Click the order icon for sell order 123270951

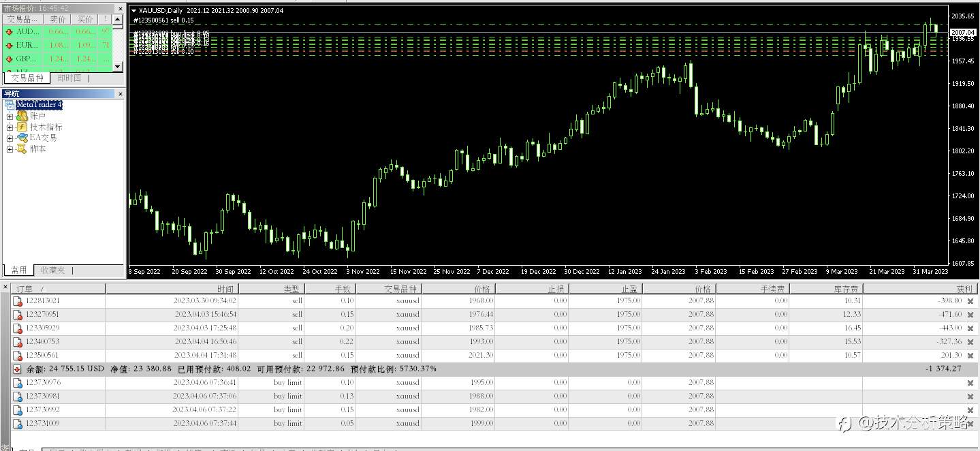tap(18, 314)
